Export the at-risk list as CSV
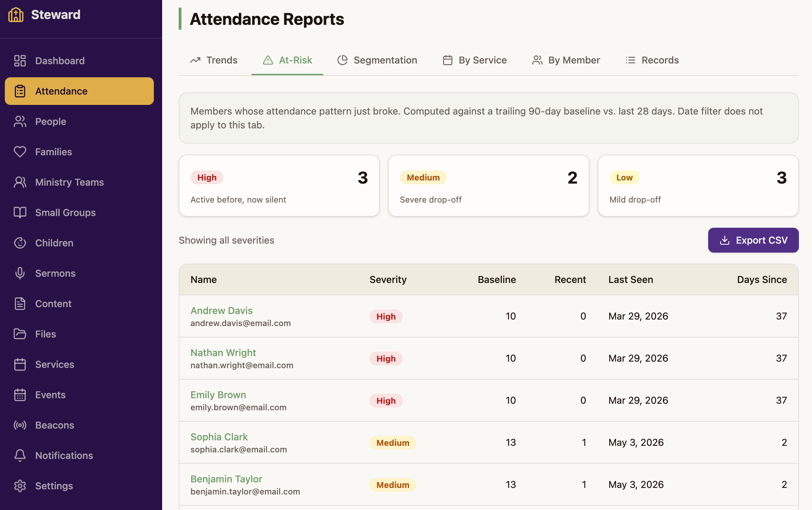 click(x=753, y=240)
